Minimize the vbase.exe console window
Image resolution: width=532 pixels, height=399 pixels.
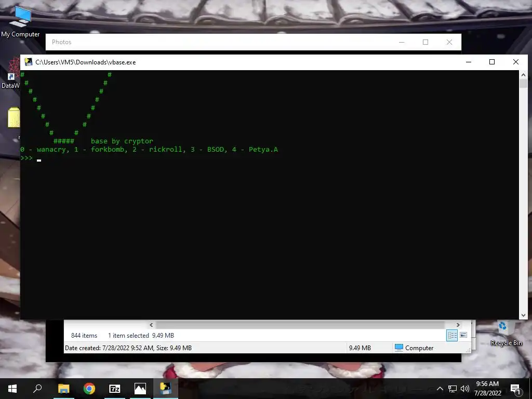pyautogui.click(x=469, y=62)
